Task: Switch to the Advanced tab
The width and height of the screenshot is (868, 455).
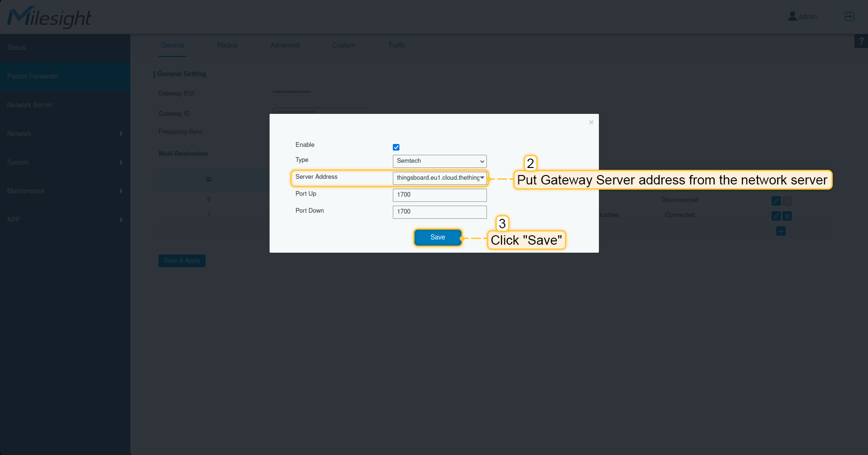Action: pos(285,45)
